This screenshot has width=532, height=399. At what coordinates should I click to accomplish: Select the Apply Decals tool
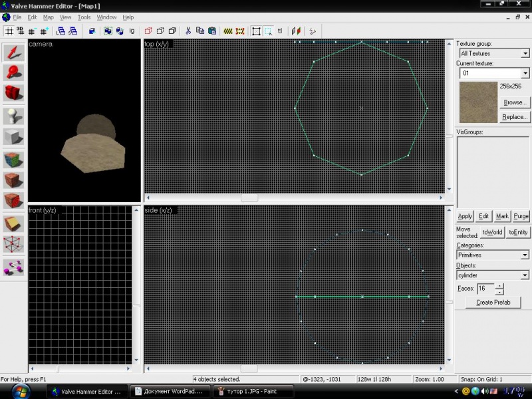click(x=13, y=200)
